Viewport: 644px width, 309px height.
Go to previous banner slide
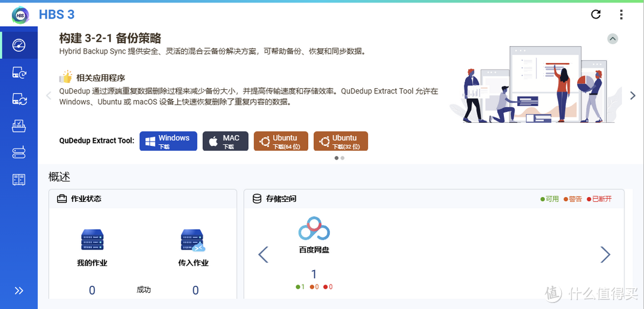coord(49,96)
